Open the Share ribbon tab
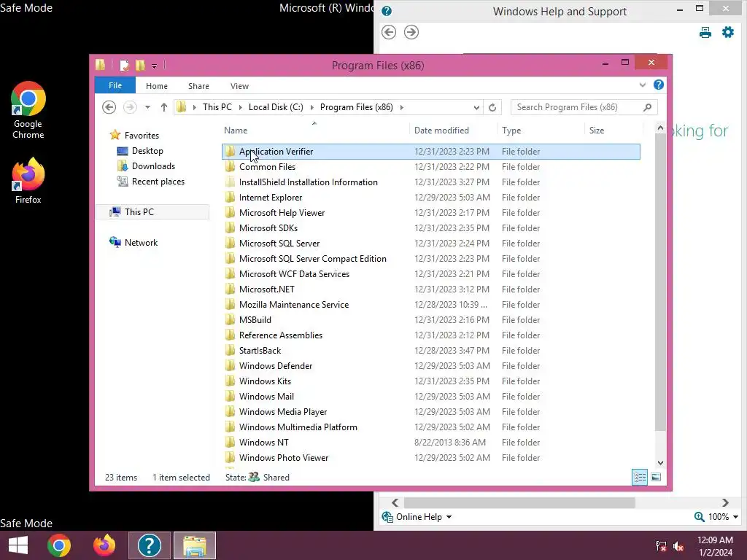 (x=198, y=86)
